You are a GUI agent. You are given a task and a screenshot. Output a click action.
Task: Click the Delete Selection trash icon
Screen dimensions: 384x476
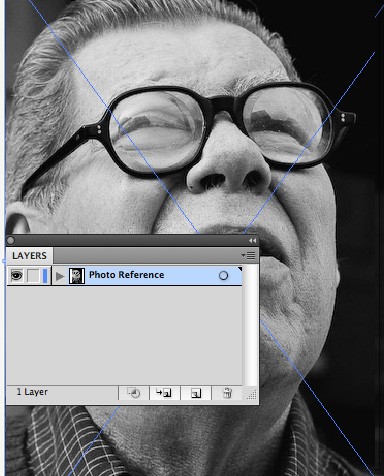tap(227, 393)
